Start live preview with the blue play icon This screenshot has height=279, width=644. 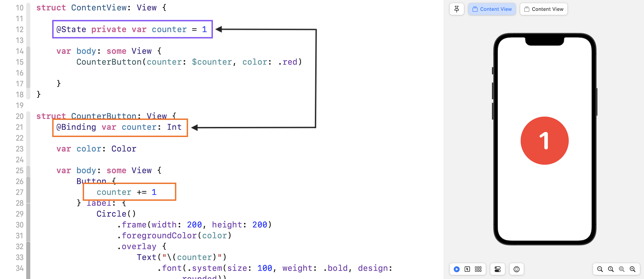[x=457, y=269]
